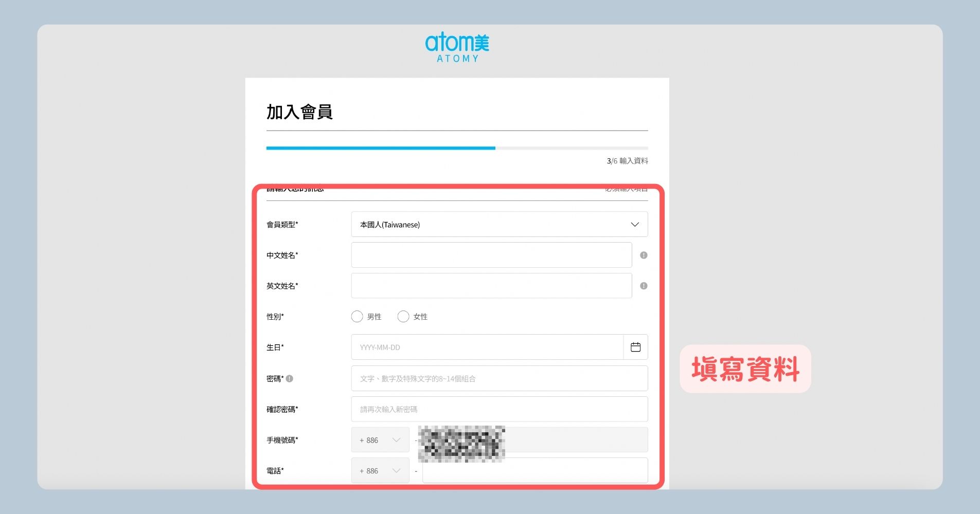This screenshot has width=980, height=514.
Task: Click the 3/6 輸入資料 step indicator
Action: click(x=627, y=161)
